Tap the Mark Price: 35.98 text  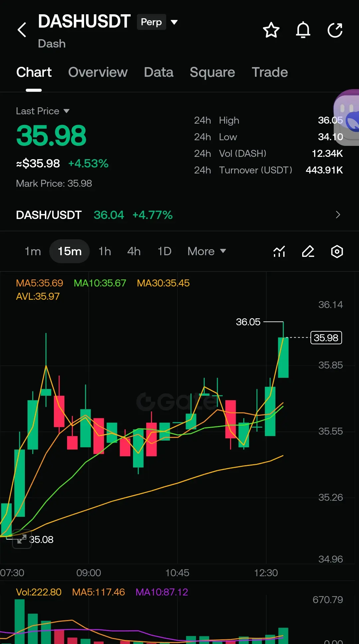pyautogui.click(x=54, y=183)
